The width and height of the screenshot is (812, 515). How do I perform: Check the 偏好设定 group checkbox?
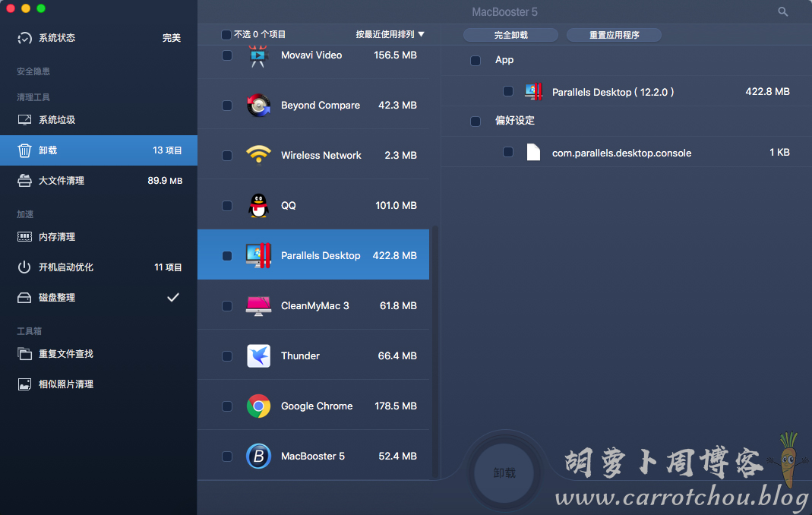tap(476, 122)
